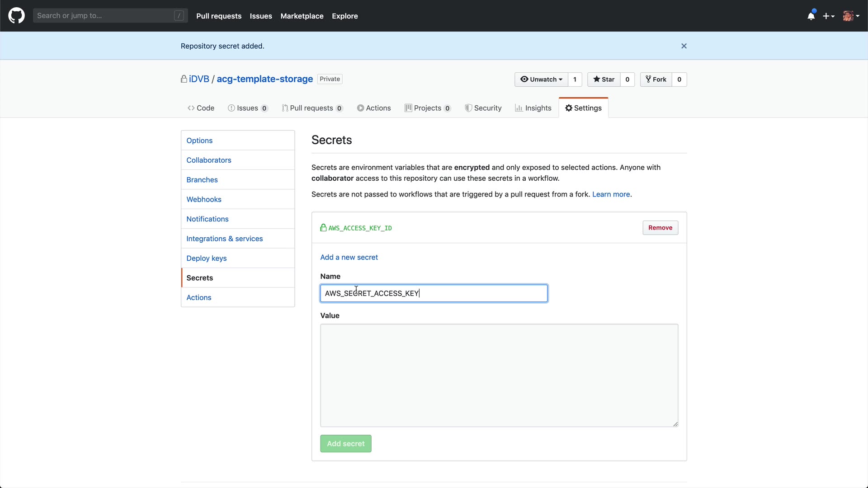Screen dimensions: 868x488
Task: Switch to the Actions repository tab
Action: click(374, 108)
